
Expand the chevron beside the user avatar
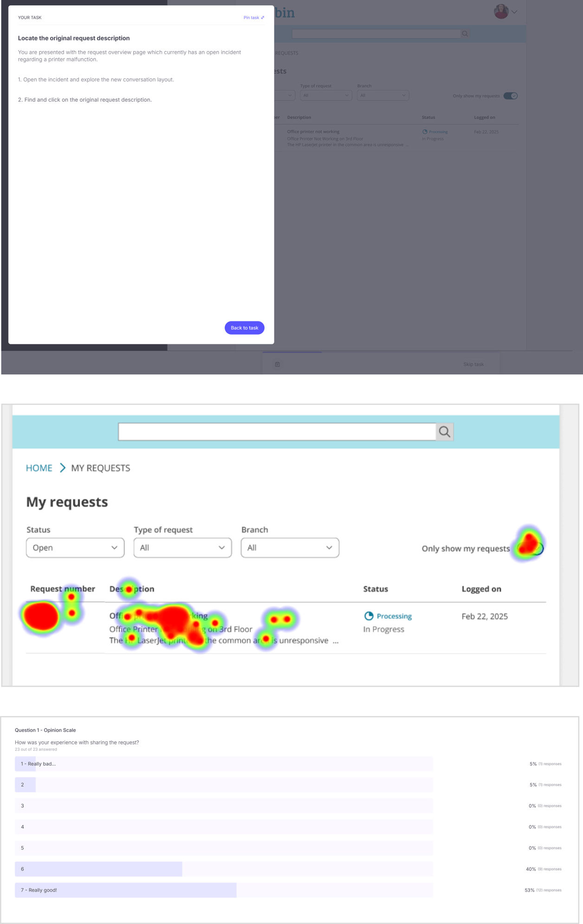coord(514,12)
